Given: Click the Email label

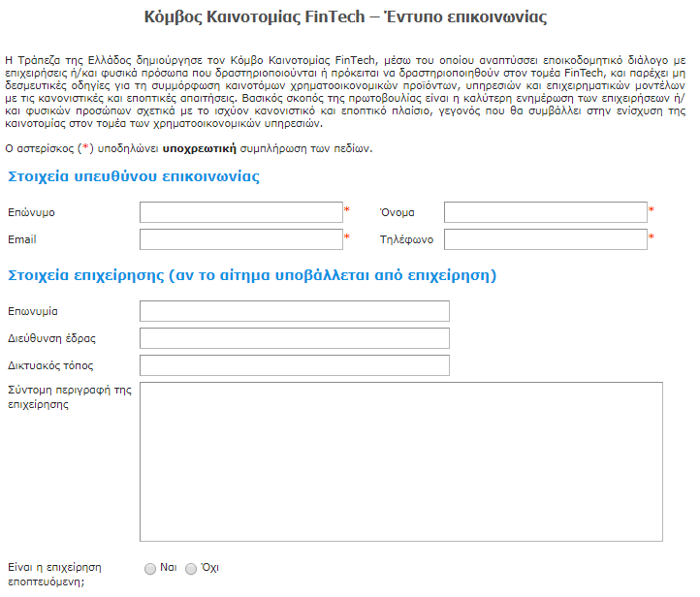Looking at the screenshot, I should pyautogui.click(x=22, y=239).
